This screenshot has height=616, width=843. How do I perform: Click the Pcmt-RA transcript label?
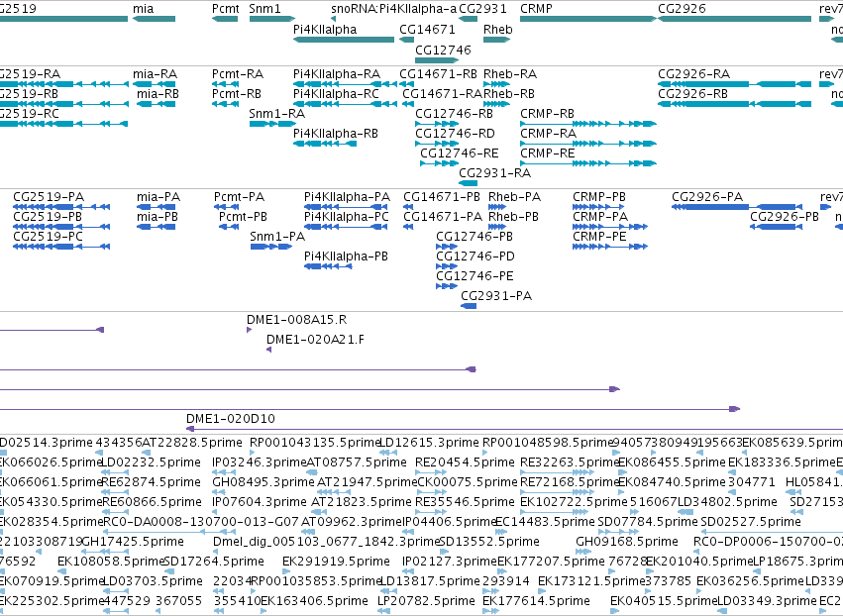(238, 73)
